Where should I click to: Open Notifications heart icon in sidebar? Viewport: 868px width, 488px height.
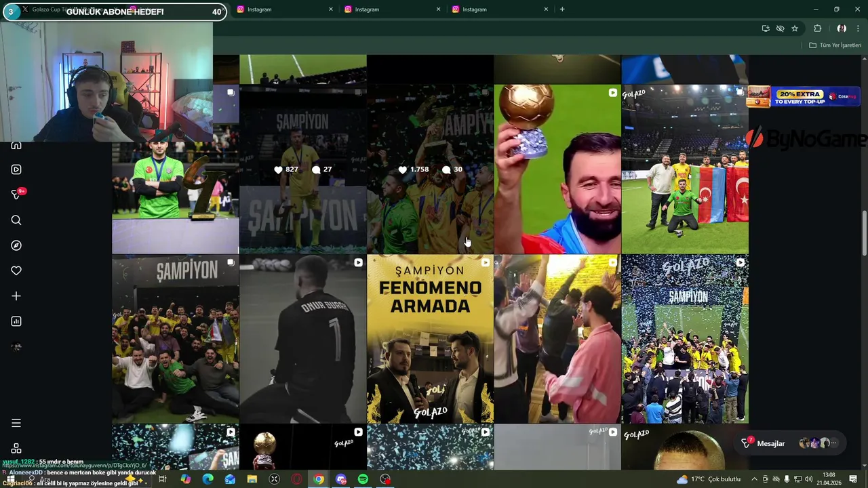tap(16, 270)
